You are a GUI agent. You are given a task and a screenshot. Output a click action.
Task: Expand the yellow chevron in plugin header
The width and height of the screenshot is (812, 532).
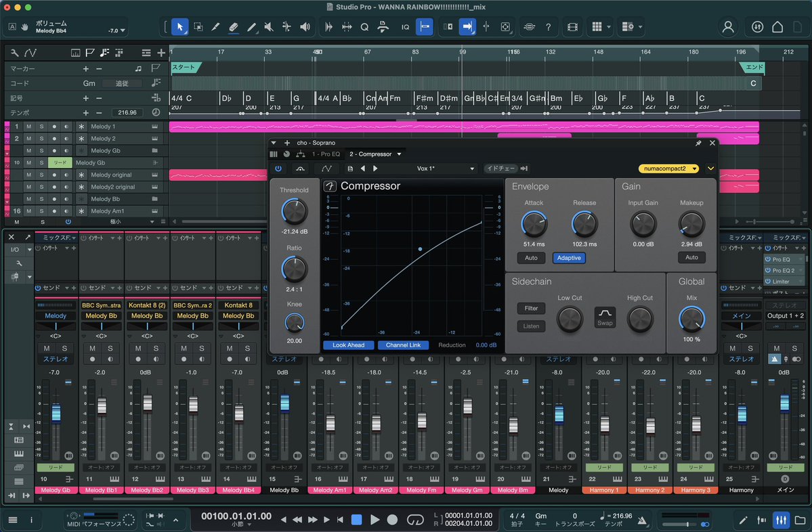pyautogui.click(x=710, y=169)
